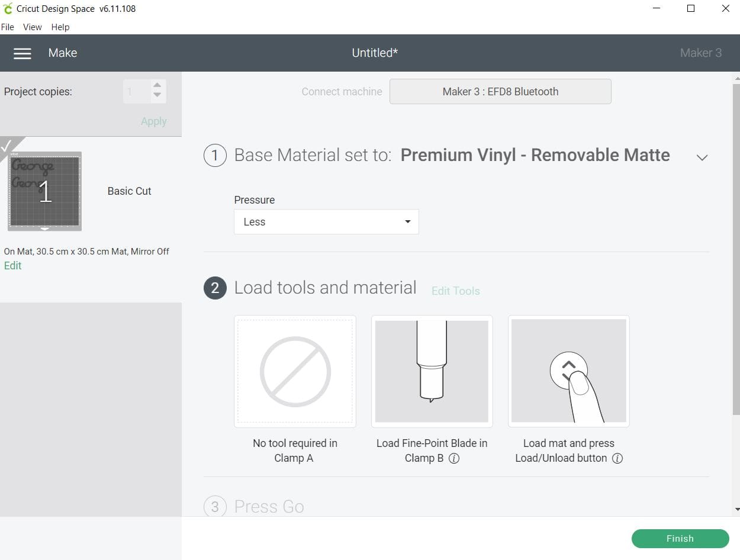The width and height of the screenshot is (740, 560).
Task: Select the mat 1 thumbnail
Action: (45, 191)
